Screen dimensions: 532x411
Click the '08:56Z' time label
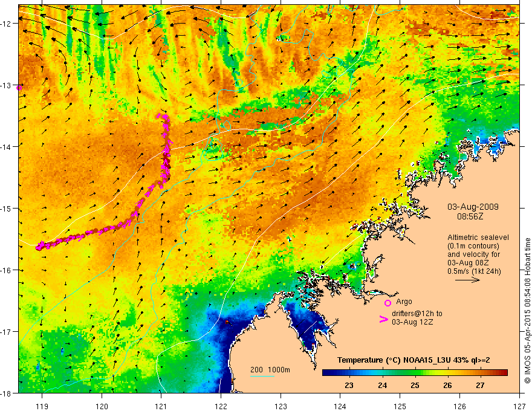[470, 216]
